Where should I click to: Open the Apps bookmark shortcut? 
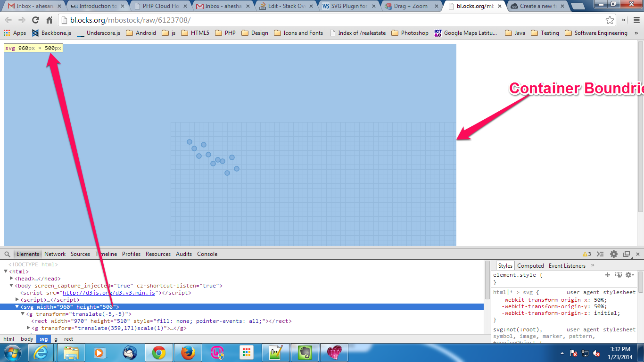point(15,33)
